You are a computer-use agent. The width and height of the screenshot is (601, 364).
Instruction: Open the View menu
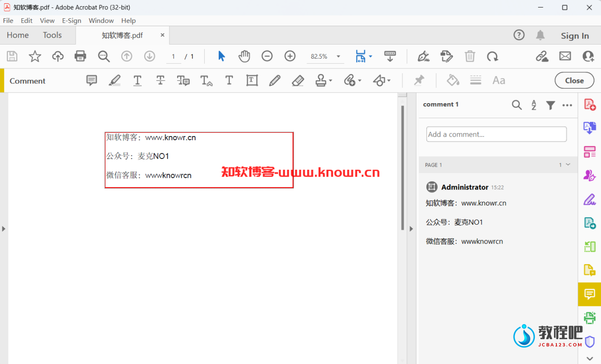[x=47, y=21]
